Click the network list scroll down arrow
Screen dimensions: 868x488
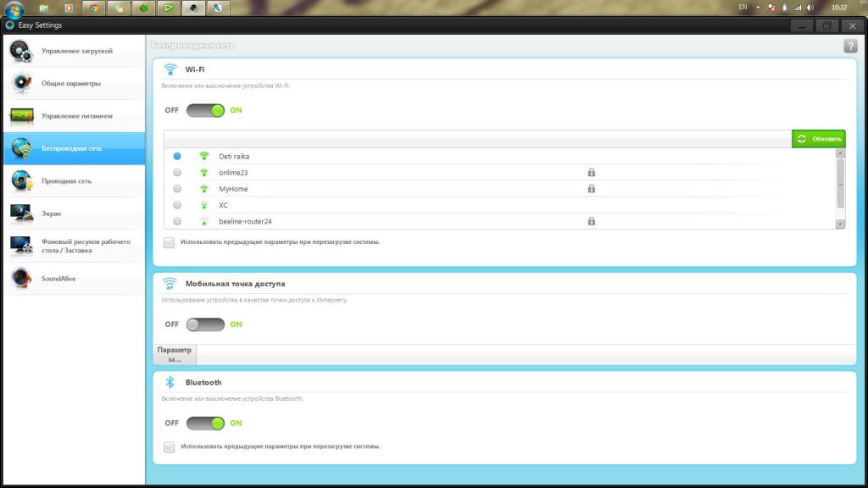840,224
